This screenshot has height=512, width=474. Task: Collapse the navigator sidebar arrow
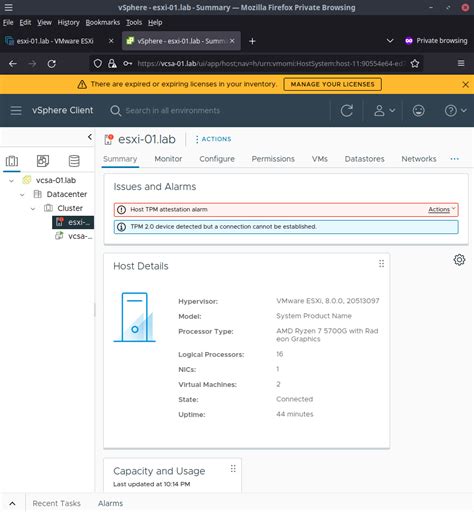[90, 137]
